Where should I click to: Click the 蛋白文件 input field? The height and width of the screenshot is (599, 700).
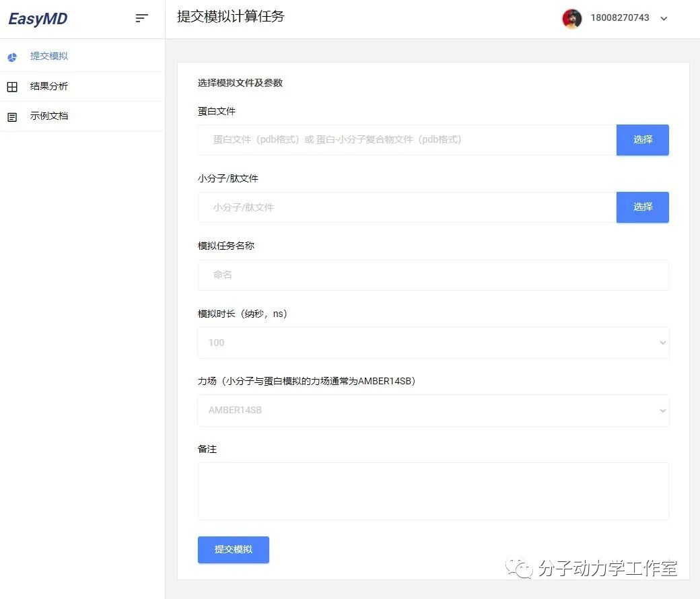(x=404, y=139)
